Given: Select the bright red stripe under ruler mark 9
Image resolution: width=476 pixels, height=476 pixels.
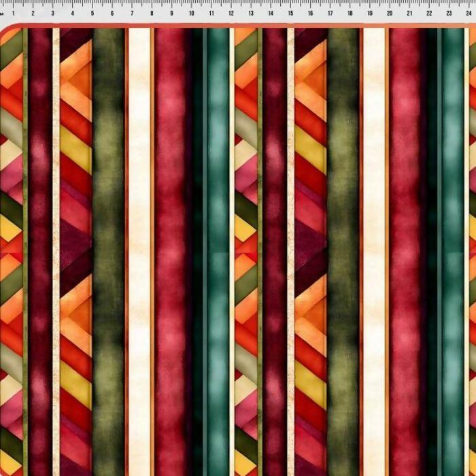Looking at the screenshot, I should (171, 238).
